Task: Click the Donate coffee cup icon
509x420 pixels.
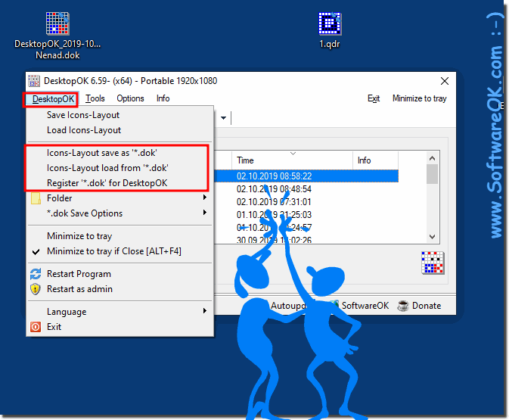Action: click(403, 306)
